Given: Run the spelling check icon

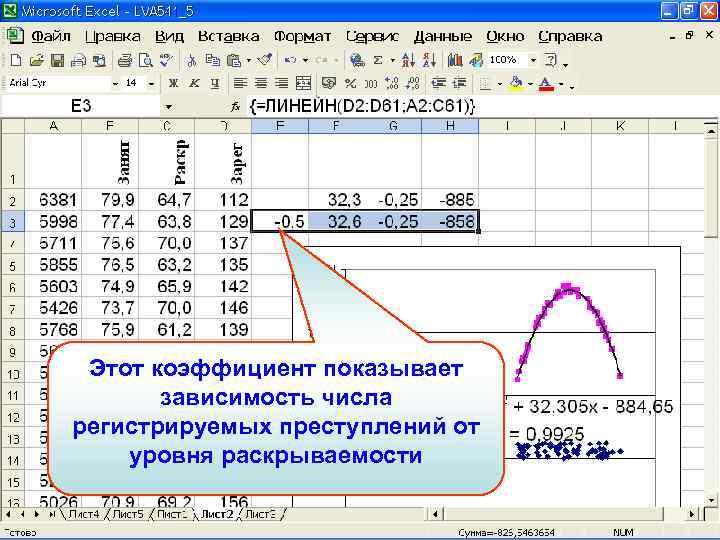Looking at the screenshot, I should click(x=166, y=60).
